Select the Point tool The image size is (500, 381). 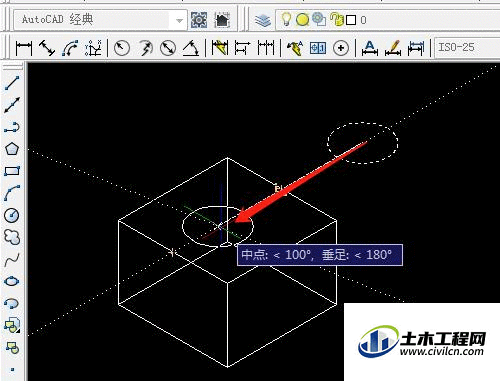pos(13,369)
